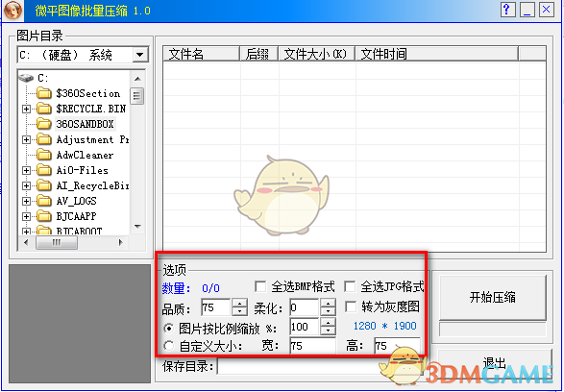Expand the AI_RecycleBin tree node
The image size is (564, 392).
point(26,186)
